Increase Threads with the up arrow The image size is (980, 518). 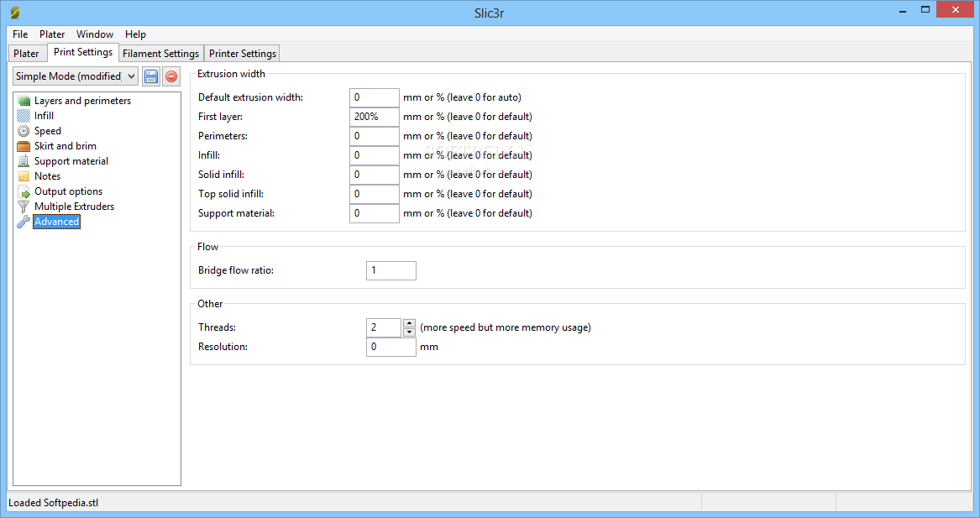pyautogui.click(x=409, y=323)
